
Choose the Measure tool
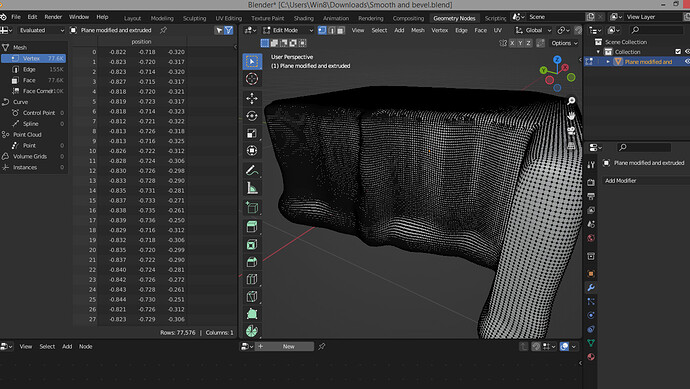coord(252,188)
